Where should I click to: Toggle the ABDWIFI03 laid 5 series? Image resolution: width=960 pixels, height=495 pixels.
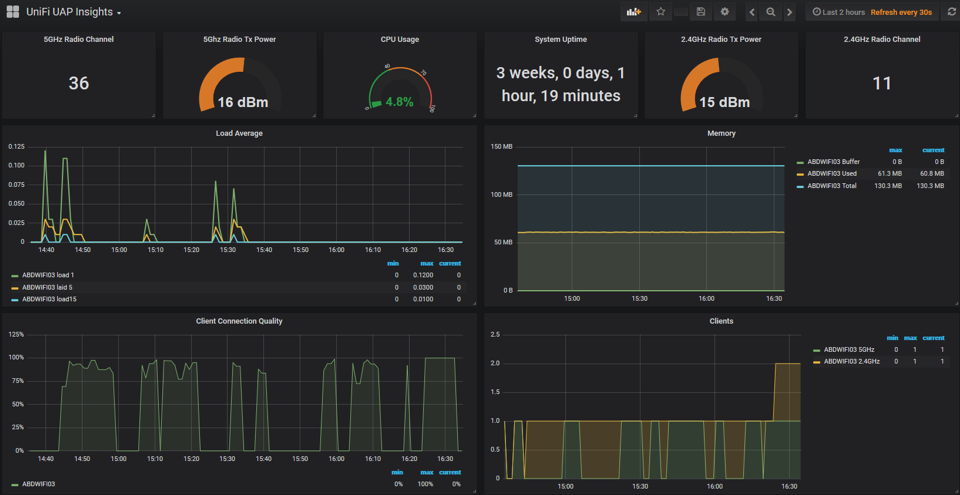pos(47,287)
